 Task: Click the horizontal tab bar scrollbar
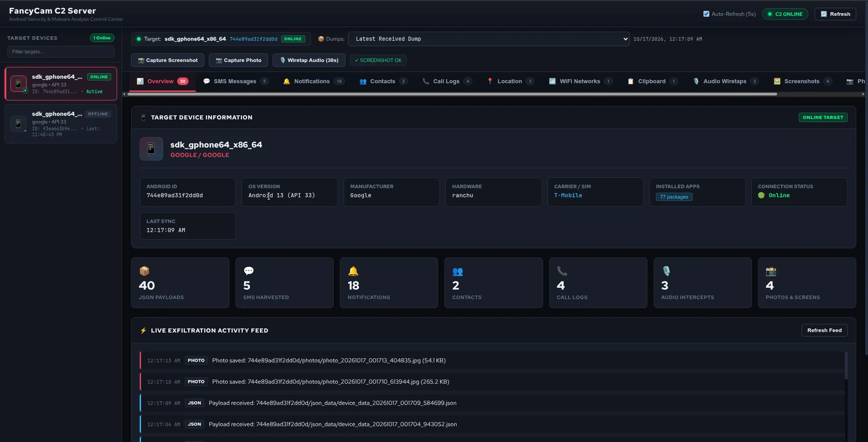click(452, 94)
